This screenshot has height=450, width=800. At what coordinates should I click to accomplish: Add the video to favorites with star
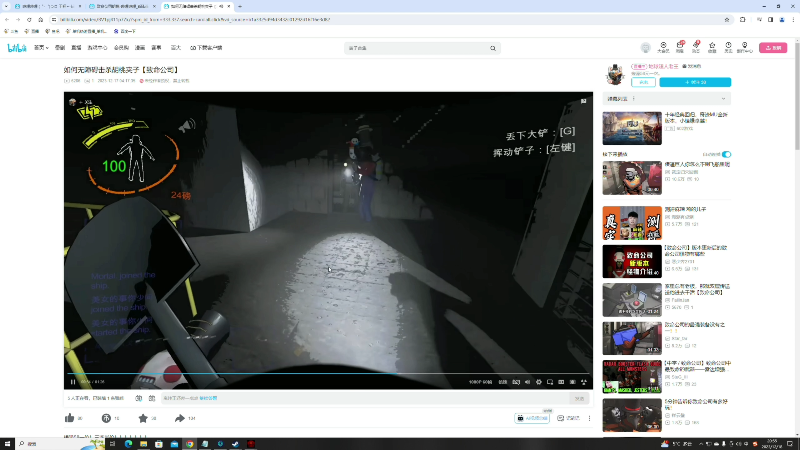(x=143, y=418)
